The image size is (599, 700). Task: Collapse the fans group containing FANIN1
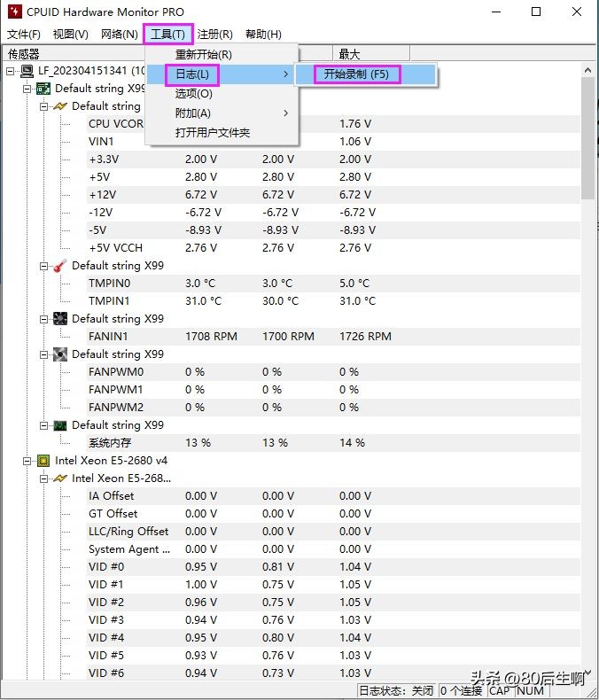click(x=43, y=319)
